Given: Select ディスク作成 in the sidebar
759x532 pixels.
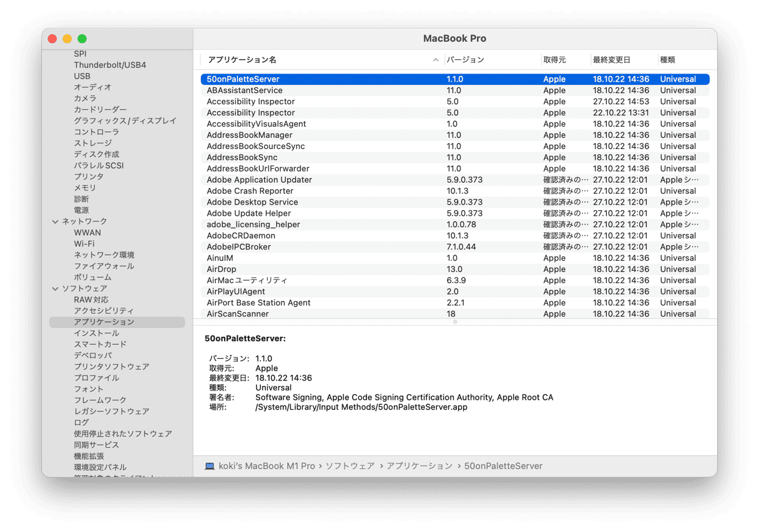Looking at the screenshot, I should 96,155.
